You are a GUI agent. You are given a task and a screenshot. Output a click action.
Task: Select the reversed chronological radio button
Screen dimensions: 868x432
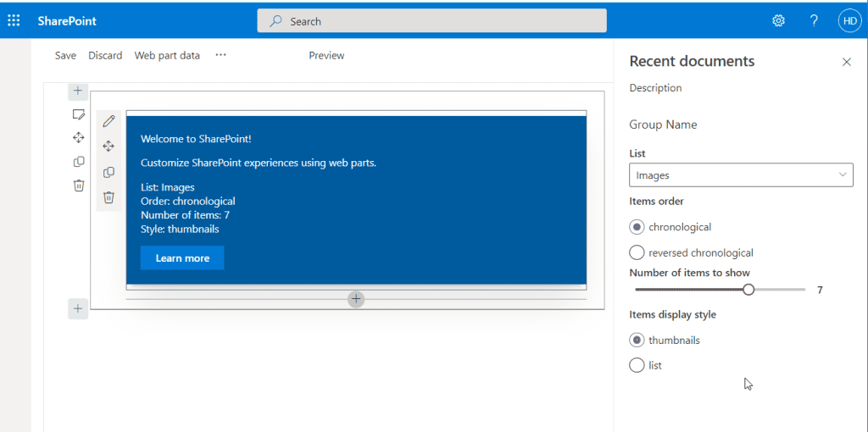click(637, 252)
